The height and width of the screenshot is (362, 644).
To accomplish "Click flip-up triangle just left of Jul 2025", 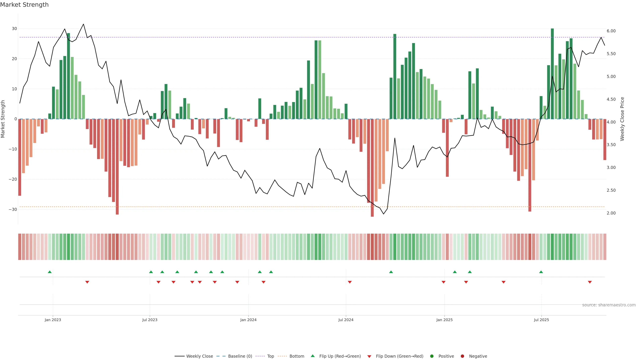I will pyautogui.click(x=541, y=272).
